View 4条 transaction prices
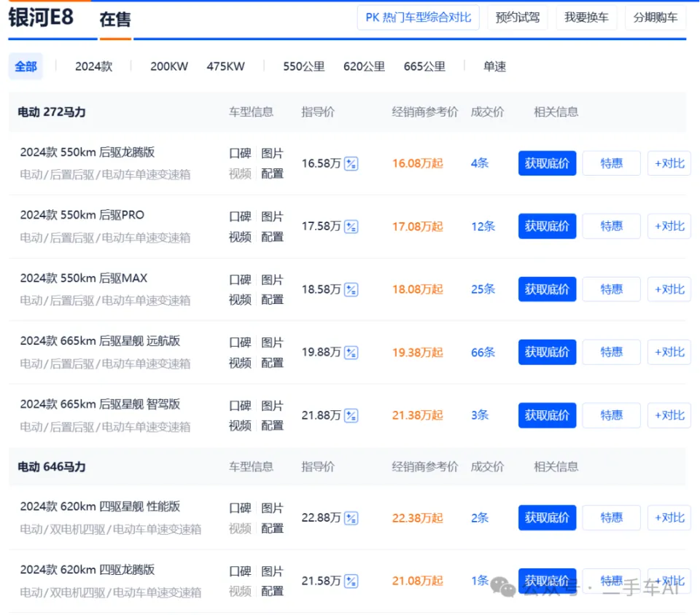 coord(480,163)
